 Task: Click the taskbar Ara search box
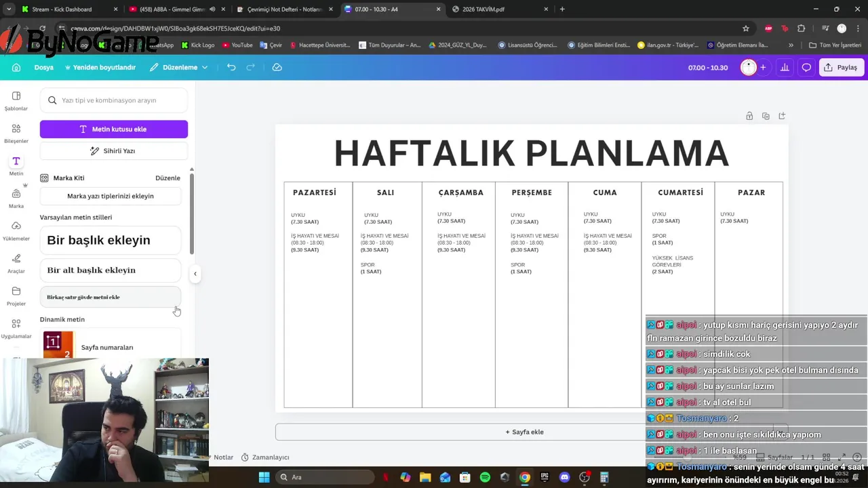[x=324, y=477]
